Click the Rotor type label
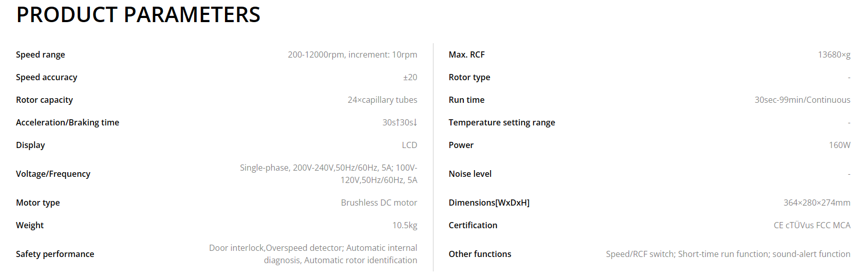This screenshot has width=868, height=275. (469, 77)
